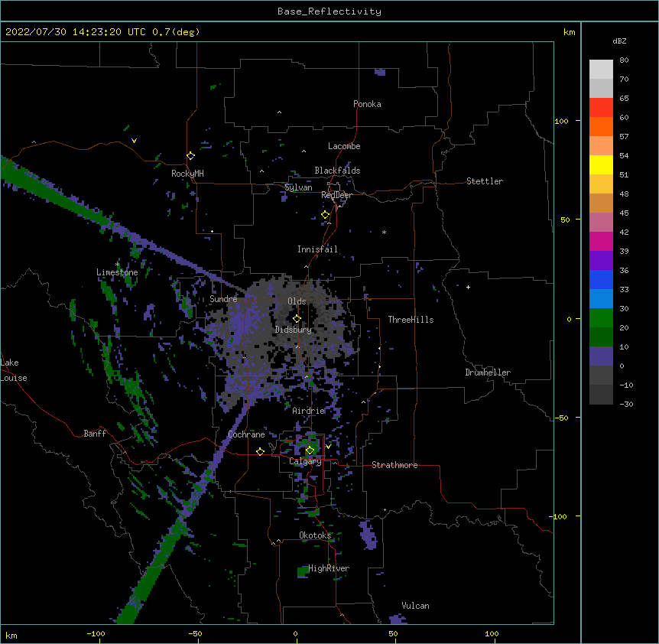Click the -50 tick on the bottom axis
Image resolution: width=659 pixels, height=644 pixels.
click(x=195, y=633)
